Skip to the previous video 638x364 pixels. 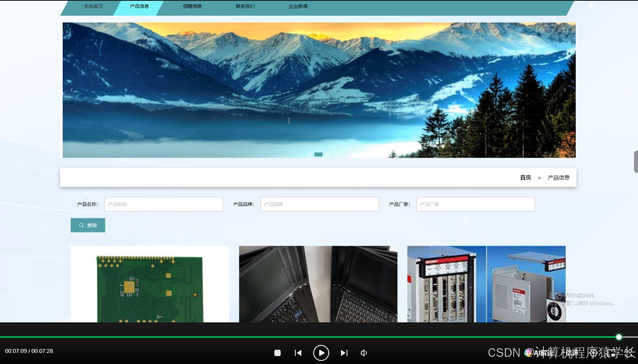point(298,353)
